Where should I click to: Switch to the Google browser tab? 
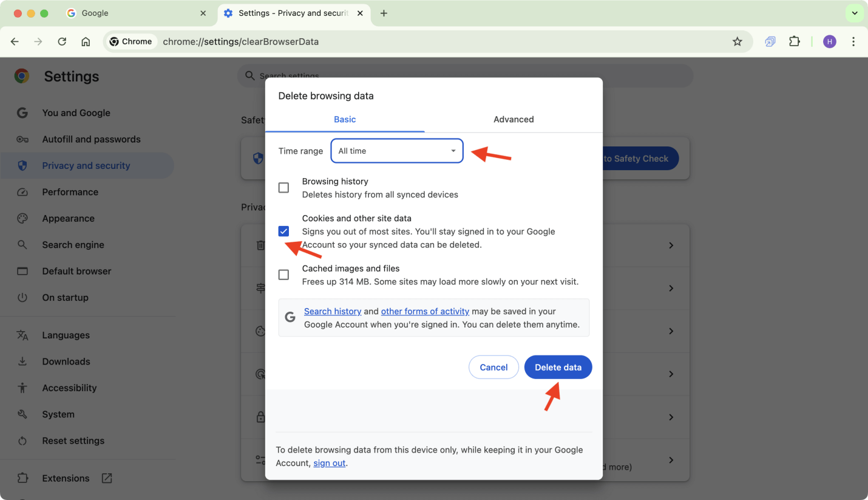pyautogui.click(x=137, y=13)
